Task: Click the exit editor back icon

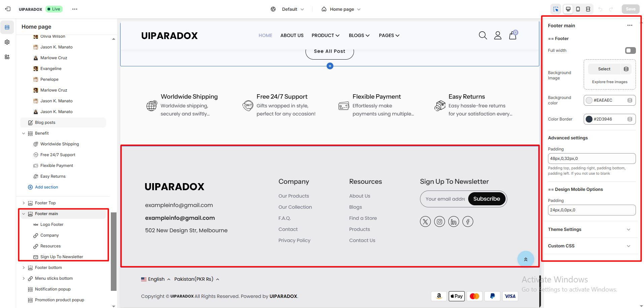Action: [8, 9]
